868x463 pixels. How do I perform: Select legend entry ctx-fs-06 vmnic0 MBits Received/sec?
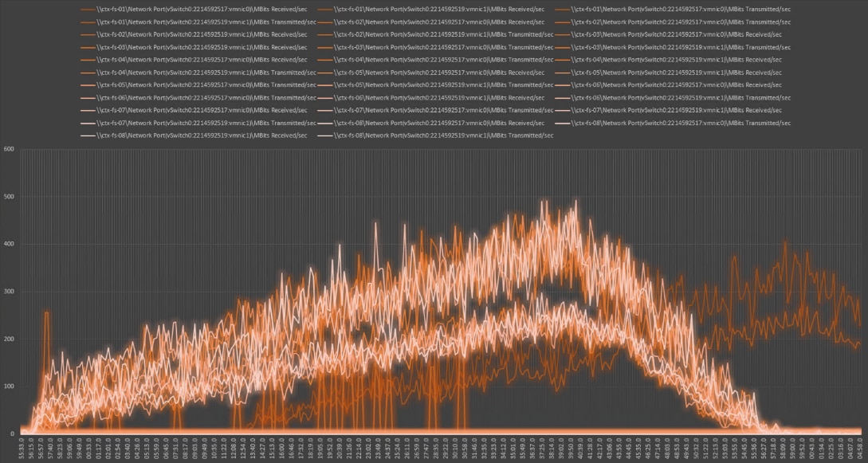670,84
